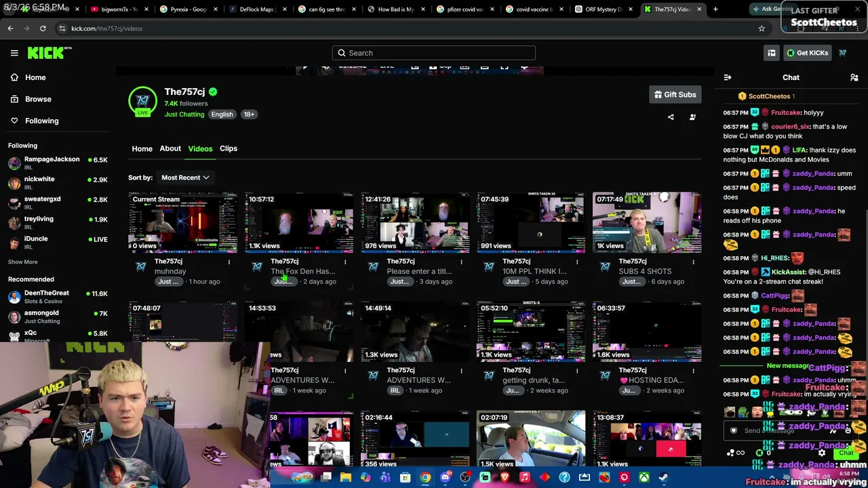868x488 pixels.
Task: Reload the page
Action: point(43,28)
